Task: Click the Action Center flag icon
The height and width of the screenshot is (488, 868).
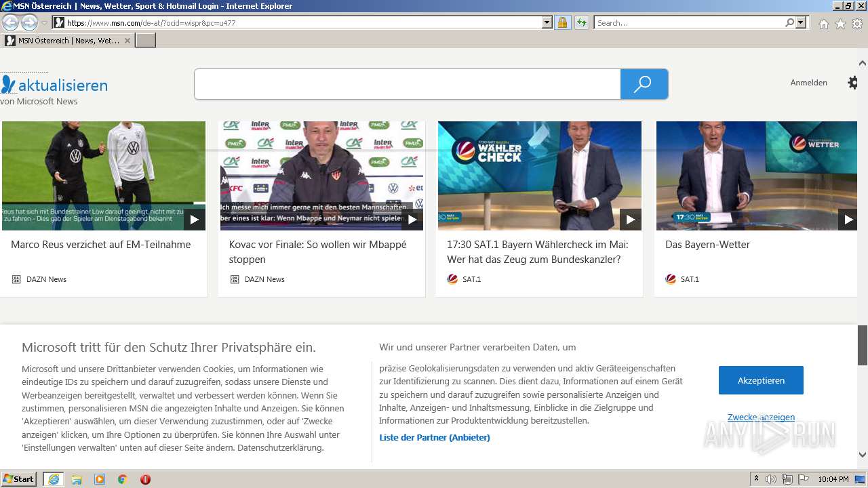Action: [802, 479]
